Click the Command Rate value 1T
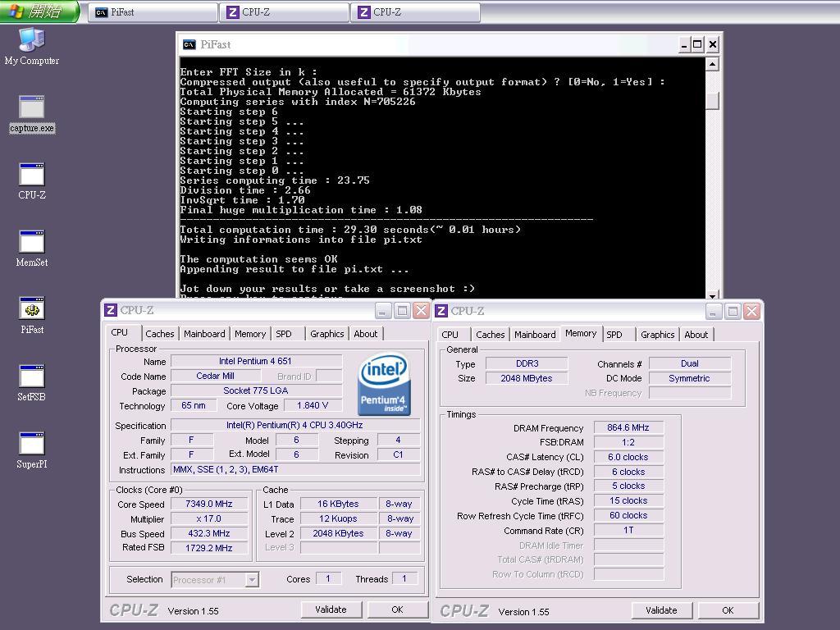840x630 pixels. 628,530
